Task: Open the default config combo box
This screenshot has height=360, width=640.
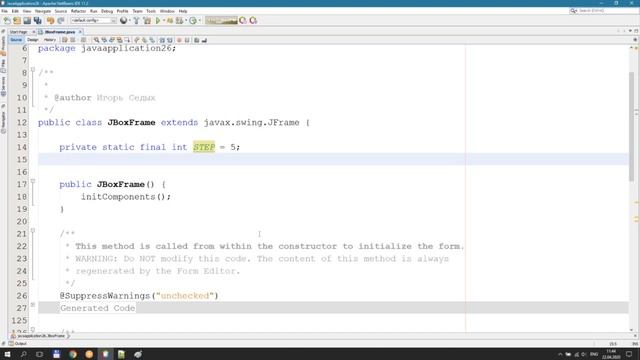Action: pos(93,20)
